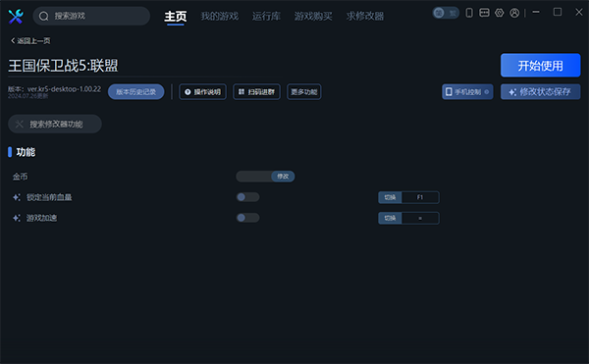
Task: Click the 修改状态保存 button
Action: pyautogui.click(x=540, y=92)
